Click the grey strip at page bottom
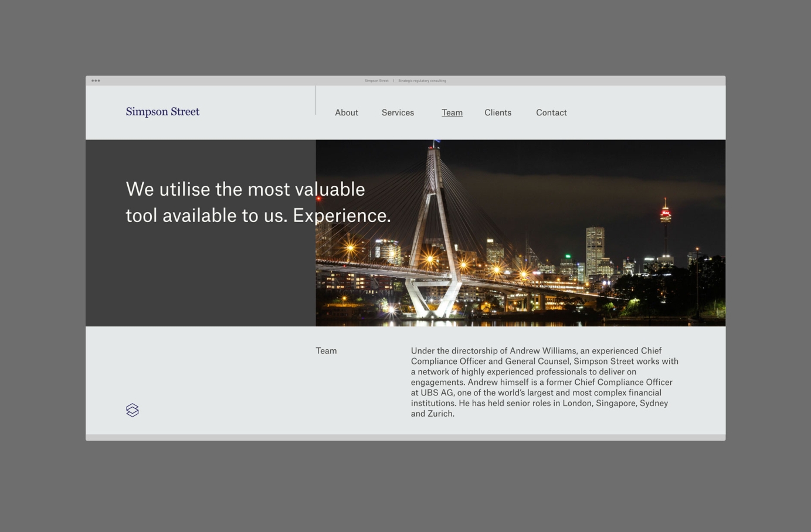Viewport: 811px width, 532px height. [x=405, y=438]
